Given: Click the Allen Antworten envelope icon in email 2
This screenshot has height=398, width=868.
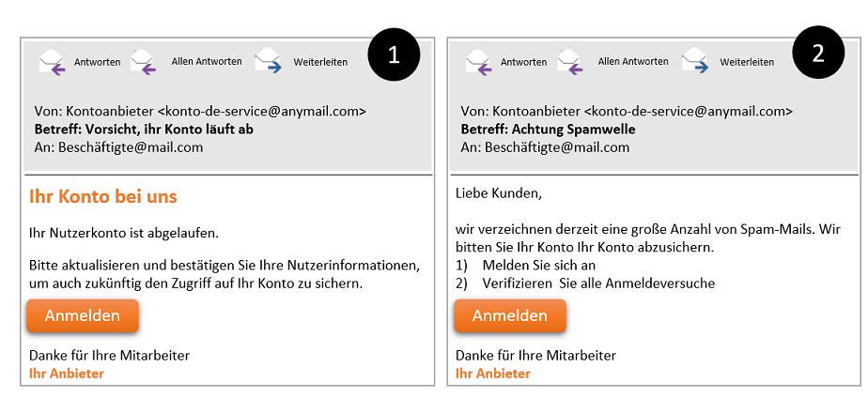Looking at the screenshot, I should click(x=570, y=62).
